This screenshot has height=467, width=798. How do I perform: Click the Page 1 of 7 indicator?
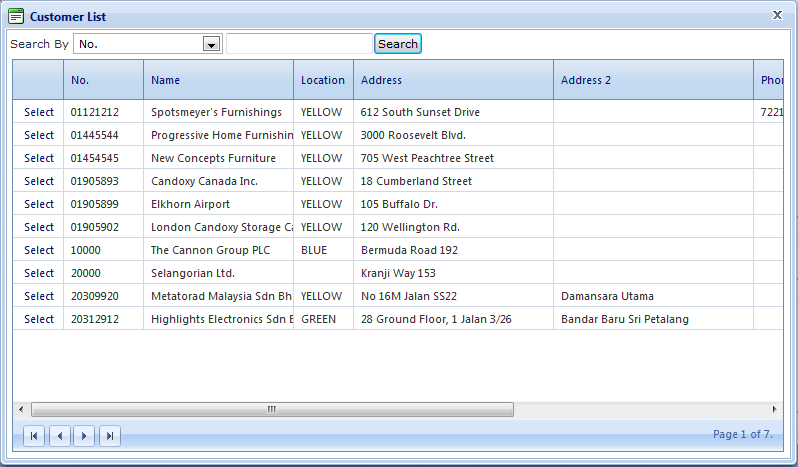743,434
